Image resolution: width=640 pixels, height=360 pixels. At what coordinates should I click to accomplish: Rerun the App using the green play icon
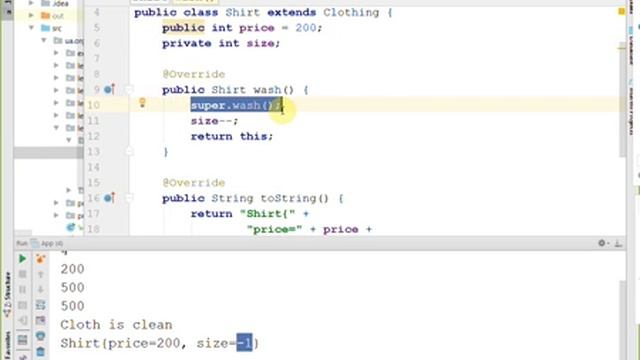(x=22, y=259)
